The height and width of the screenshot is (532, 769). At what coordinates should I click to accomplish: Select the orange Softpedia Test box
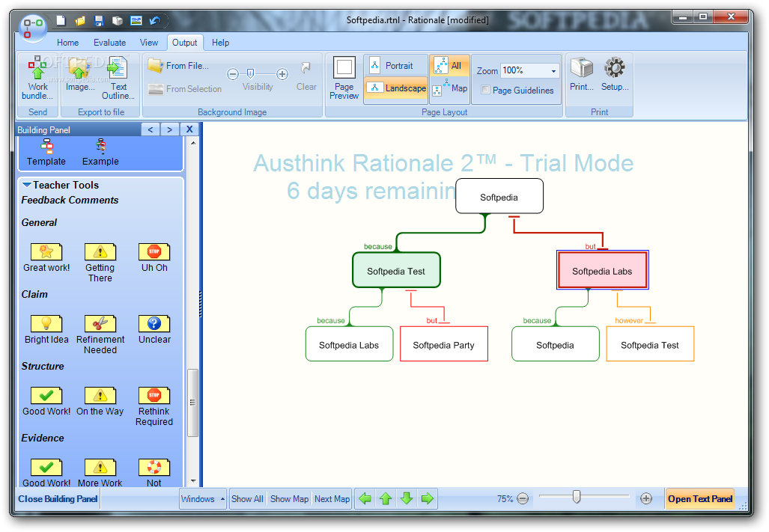pyautogui.click(x=650, y=344)
